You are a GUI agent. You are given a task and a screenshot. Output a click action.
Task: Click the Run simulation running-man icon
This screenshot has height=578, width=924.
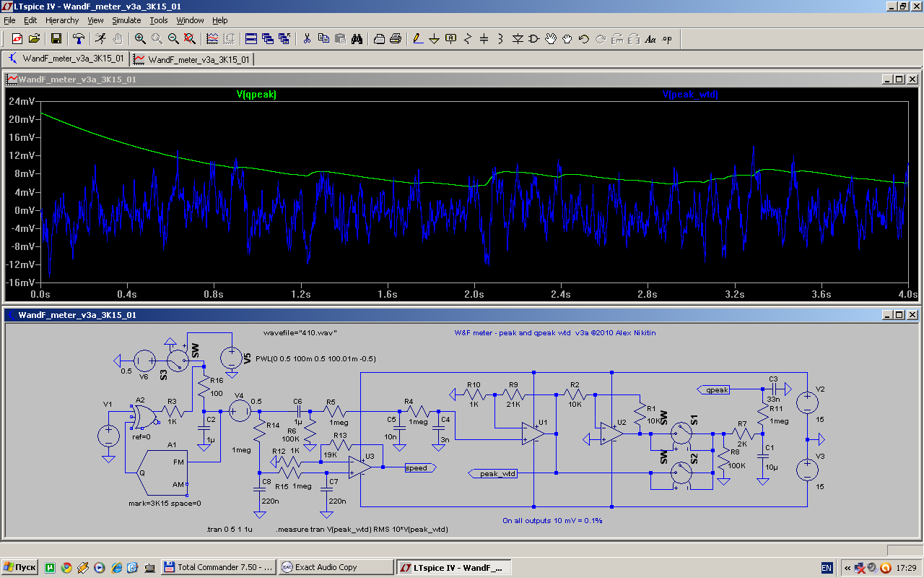point(100,39)
